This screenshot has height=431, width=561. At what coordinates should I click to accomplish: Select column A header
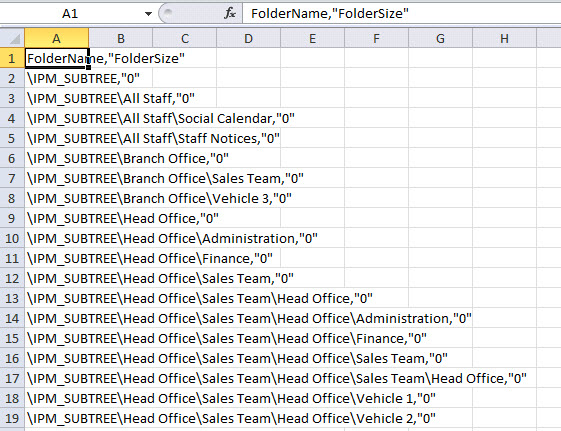57,38
